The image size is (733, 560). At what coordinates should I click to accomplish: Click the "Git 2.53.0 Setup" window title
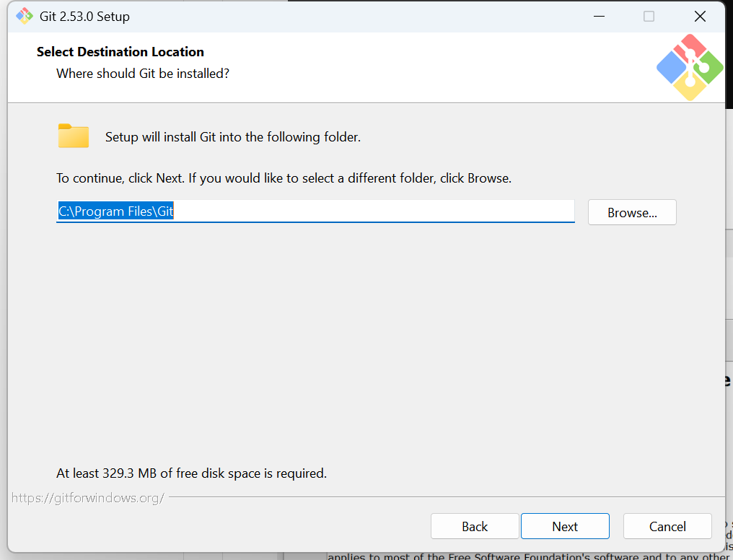coord(84,17)
